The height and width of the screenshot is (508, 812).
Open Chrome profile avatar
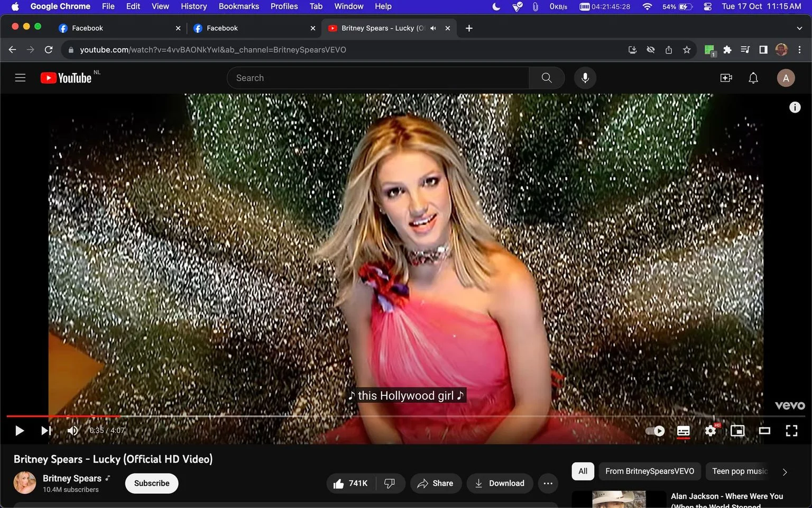(781, 50)
